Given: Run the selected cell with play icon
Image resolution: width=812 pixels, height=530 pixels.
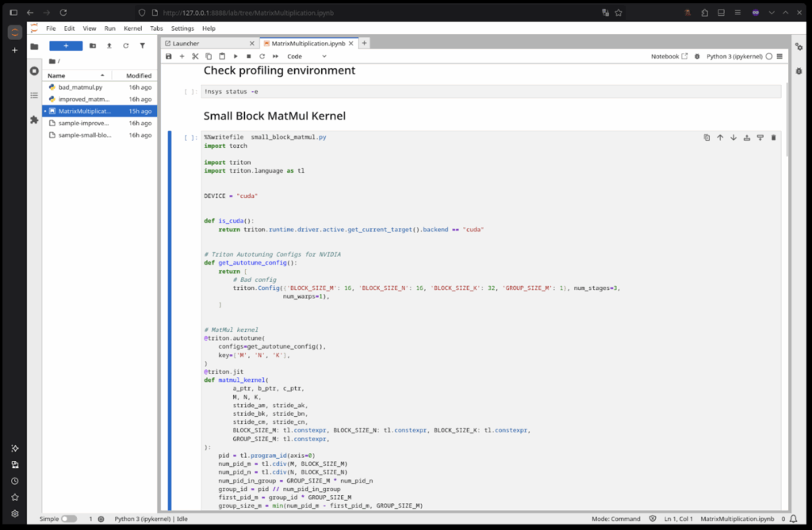Looking at the screenshot, I should [236, 56].
